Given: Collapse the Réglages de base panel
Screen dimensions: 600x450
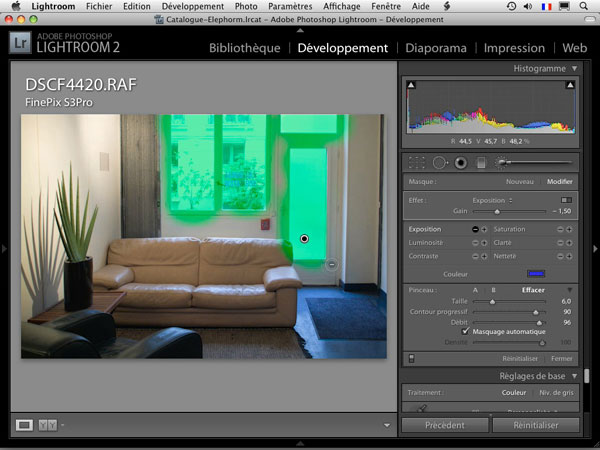Looking at the screenshot, I should (x=574, y=376).
